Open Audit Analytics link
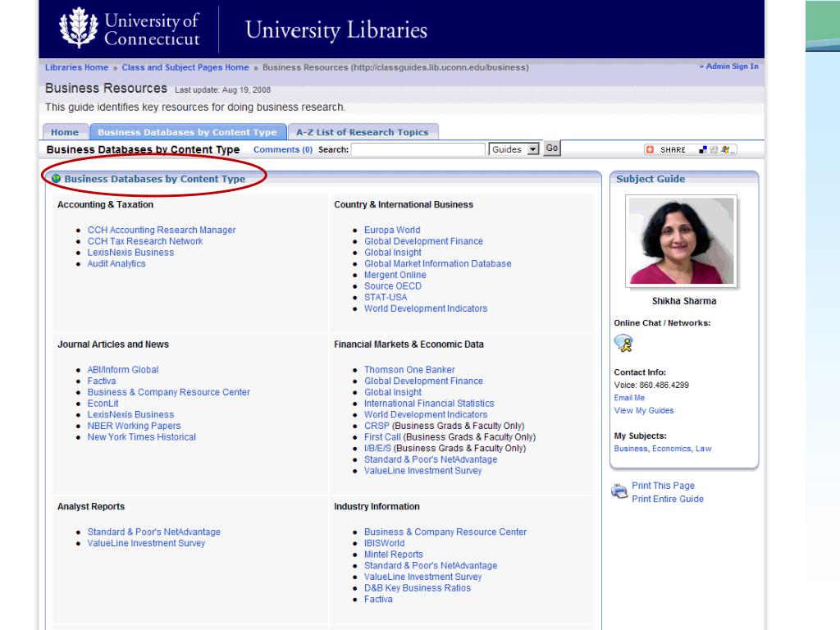Screen dimensions: 840x630 (x=116, y=263)
